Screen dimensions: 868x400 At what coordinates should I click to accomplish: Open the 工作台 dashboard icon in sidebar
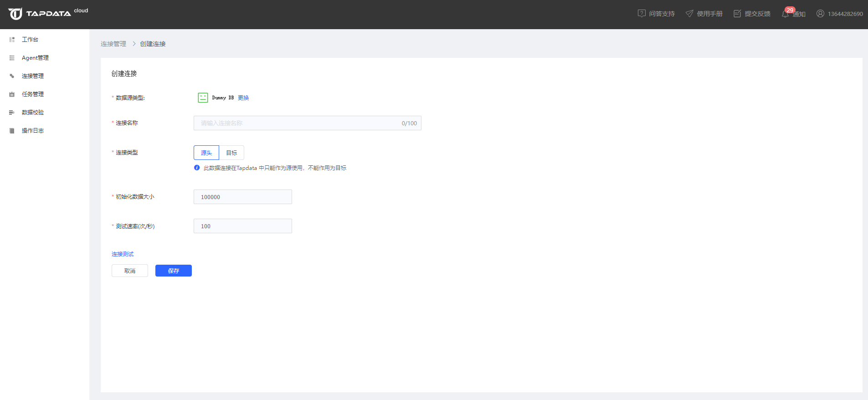pyautogui.click(x=12, y=40)
